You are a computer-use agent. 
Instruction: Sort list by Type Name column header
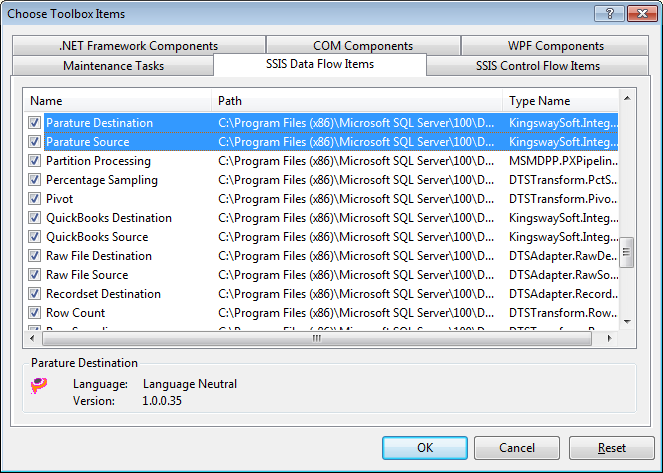pos(561,101)
